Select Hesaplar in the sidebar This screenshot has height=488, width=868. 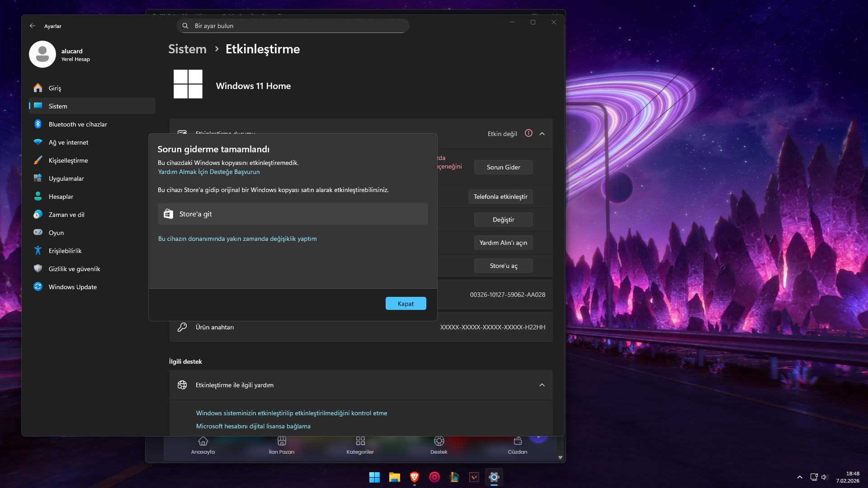click(x=92, y=196)
